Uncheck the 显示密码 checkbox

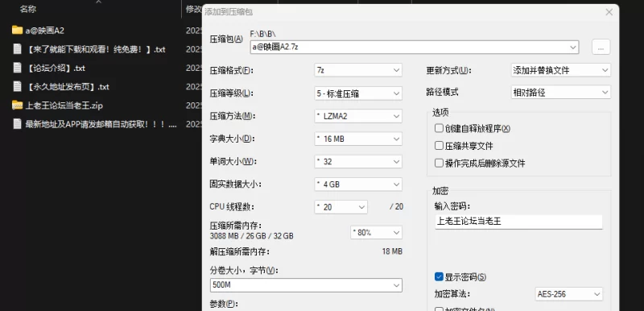click(439, 276)
